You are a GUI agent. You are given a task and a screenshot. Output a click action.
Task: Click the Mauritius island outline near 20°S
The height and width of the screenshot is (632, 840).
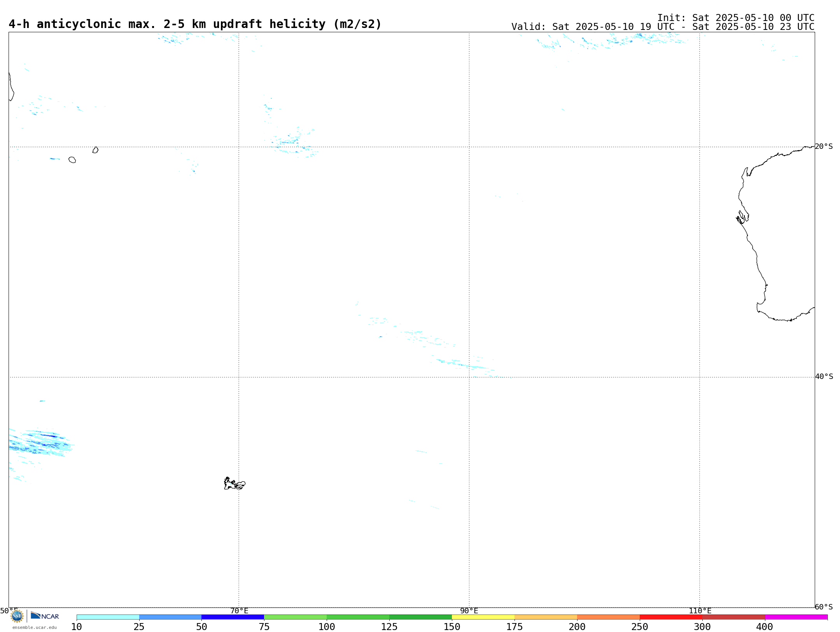tap(95, 150)
